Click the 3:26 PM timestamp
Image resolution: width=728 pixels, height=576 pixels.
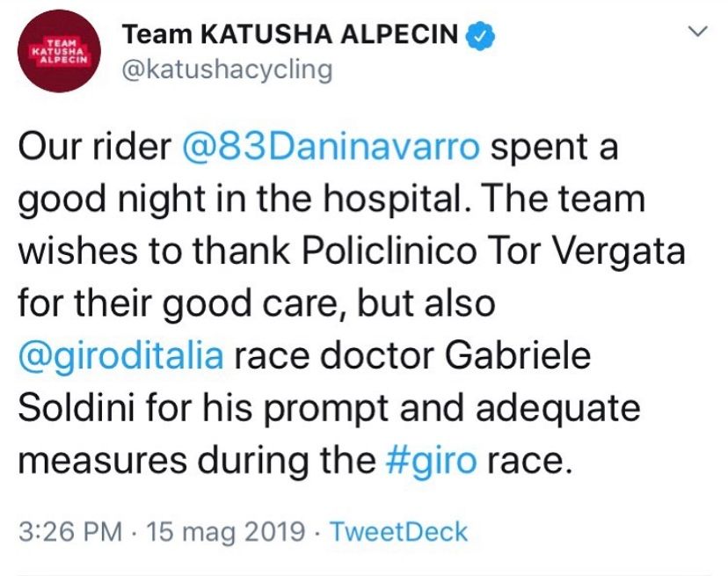tap(65, 532)
